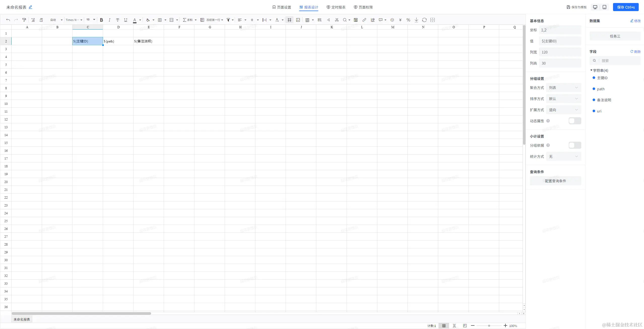Open the 聚合方式 dropdown
Viewport: 644px width, 329px height.
tap(563, 88)
